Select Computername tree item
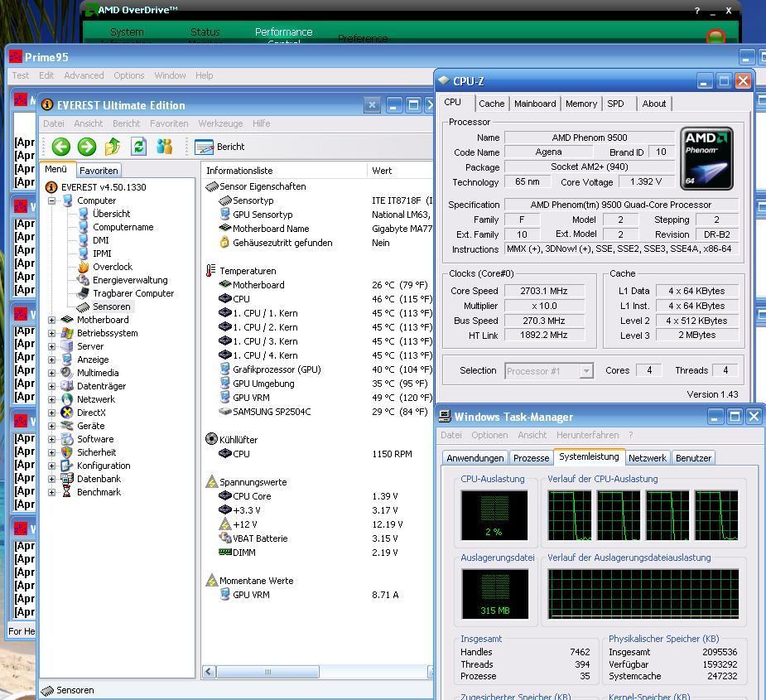 point(123,227)
